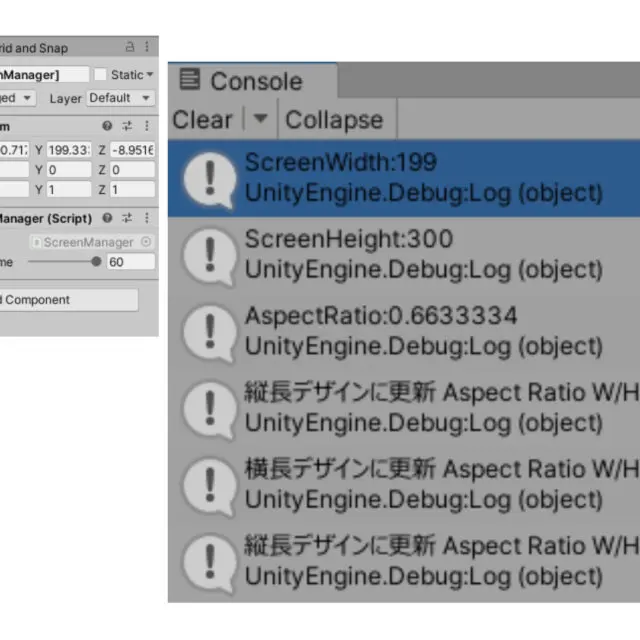Expand the Static dropdown arrow
The height and width of the screenshot is (640, 640).
[150, 75]
